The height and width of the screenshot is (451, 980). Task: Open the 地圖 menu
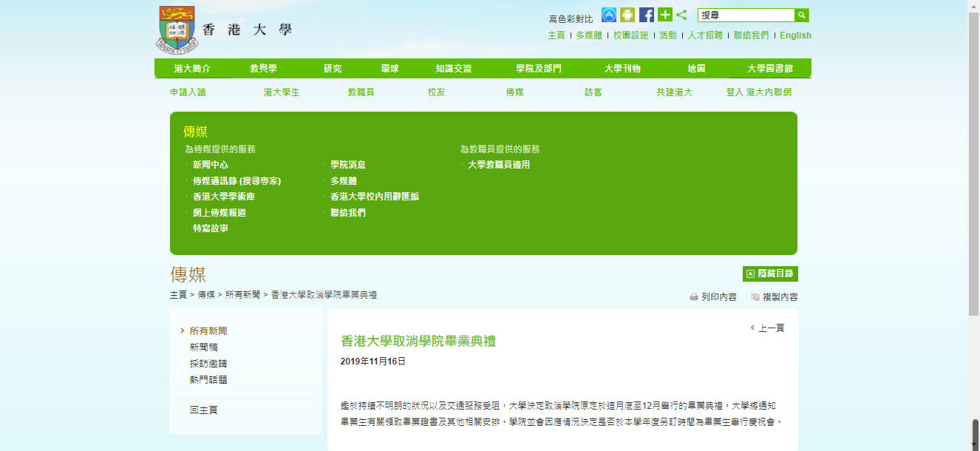tap(696, 69)
